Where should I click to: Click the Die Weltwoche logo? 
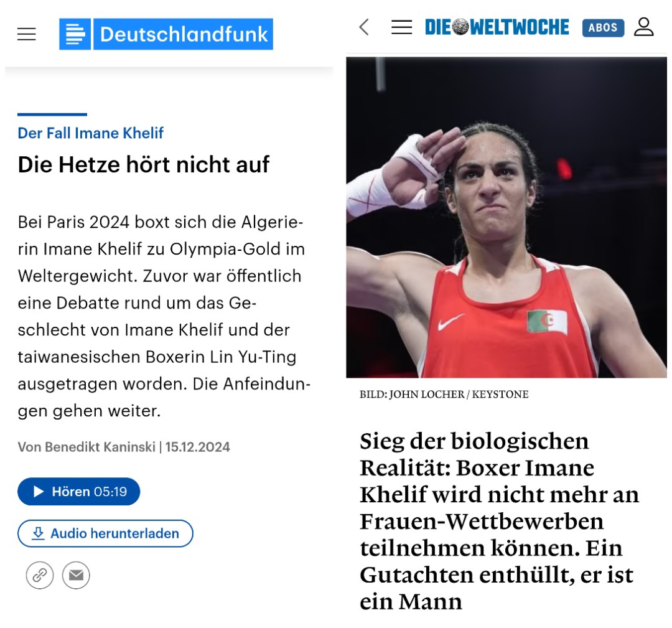point(497,27)
